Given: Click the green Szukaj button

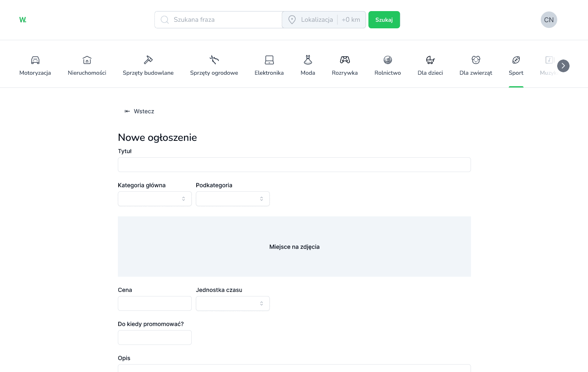Looking at the screenshot, I should coord(384,19).
